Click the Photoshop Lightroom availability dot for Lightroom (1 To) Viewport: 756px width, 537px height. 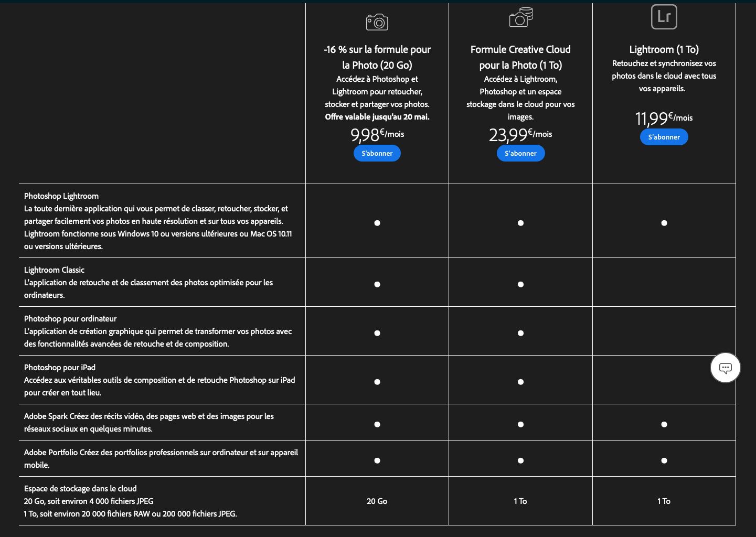click(x=664, y=223)
